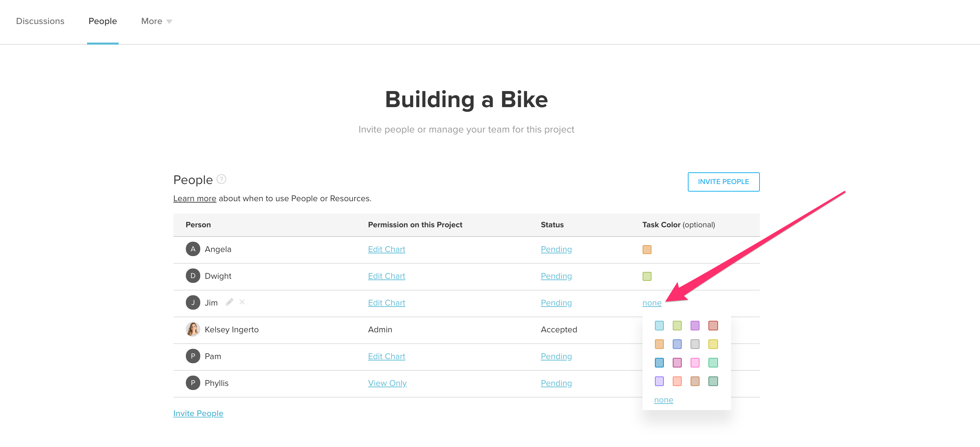Viewport: 980px width, 447px height.
Task: Click the X icon to remove Jim
Action: click(242, 302)
